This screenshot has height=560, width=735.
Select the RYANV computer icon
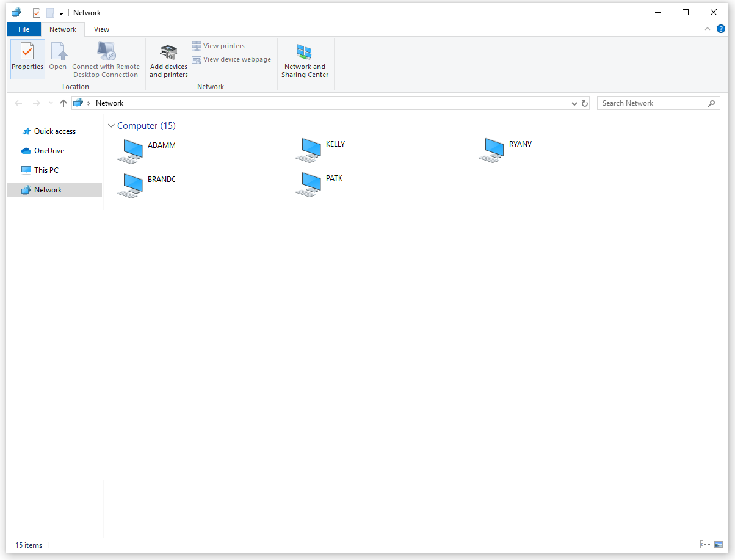click(491, 150)
